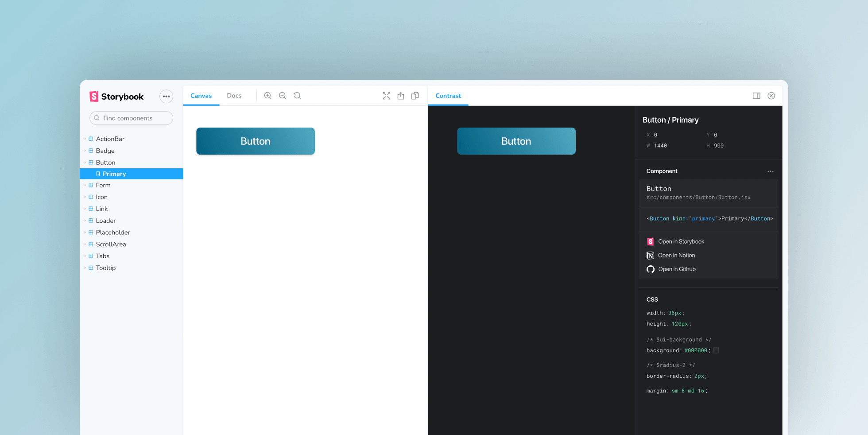Expand the Tooltip component tree
This screenshot has height=435, width=868.
click(x=86, y=268)
